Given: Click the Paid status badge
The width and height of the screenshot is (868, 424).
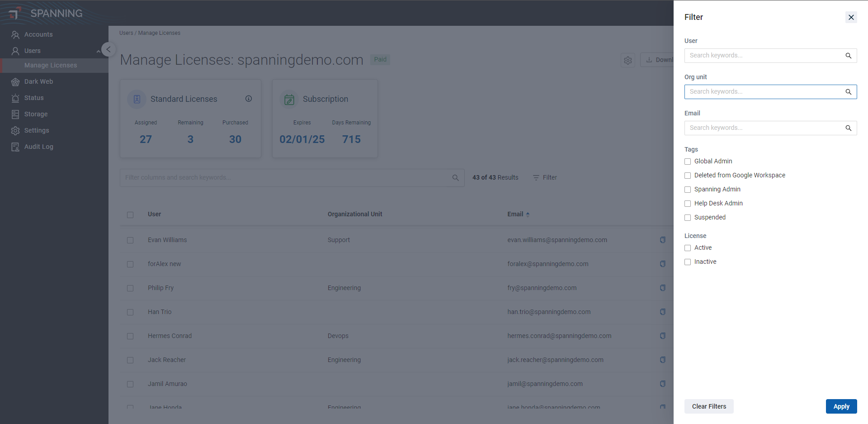Looking at the screenshot, I should (380, 59).
